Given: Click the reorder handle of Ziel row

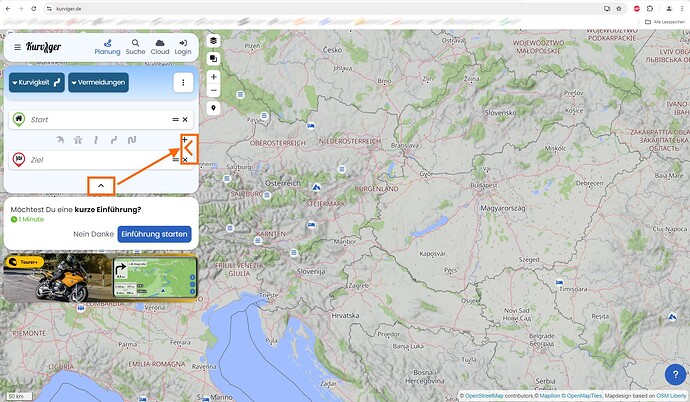Looking at the screenshot, I should [x=175, y=160].
